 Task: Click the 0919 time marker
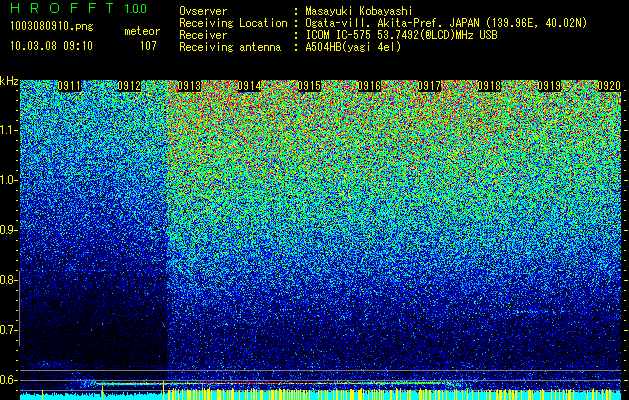click(x=549, y=86)
